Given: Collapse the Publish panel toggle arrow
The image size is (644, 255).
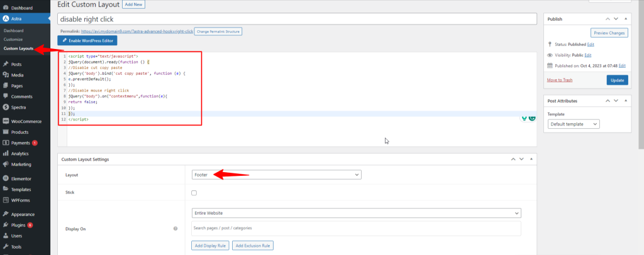Looking at the screenshot, I should (626, 19).
